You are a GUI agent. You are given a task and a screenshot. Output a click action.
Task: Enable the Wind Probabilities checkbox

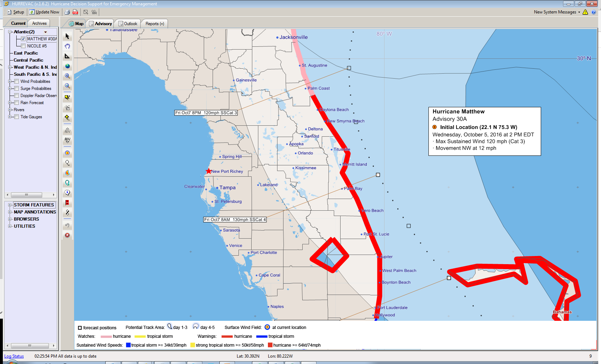(x=17, y=81)
